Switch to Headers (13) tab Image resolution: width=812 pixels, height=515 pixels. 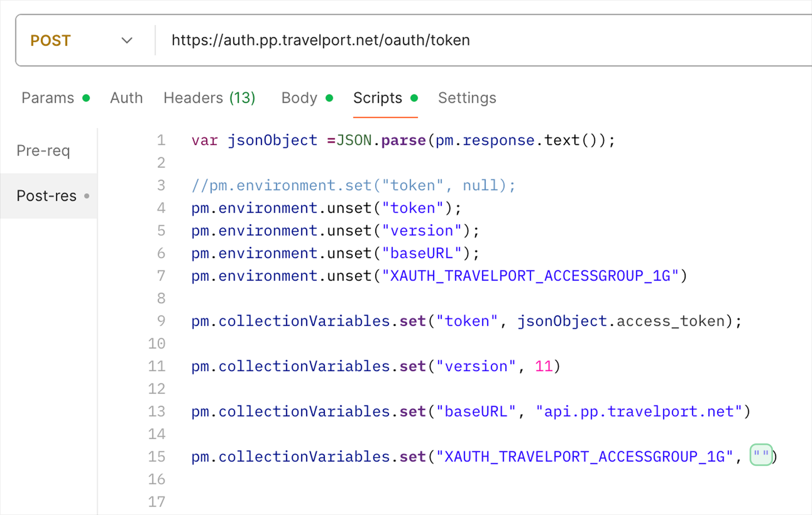click(209, 98)
